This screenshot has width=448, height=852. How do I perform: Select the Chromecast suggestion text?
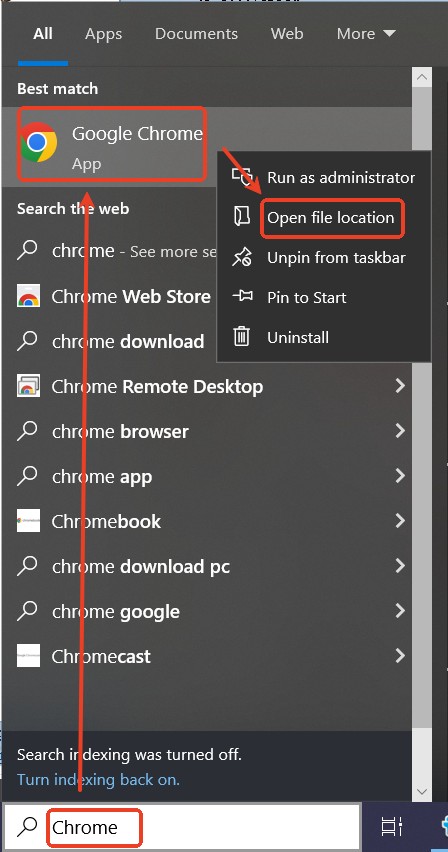(101, 656)
